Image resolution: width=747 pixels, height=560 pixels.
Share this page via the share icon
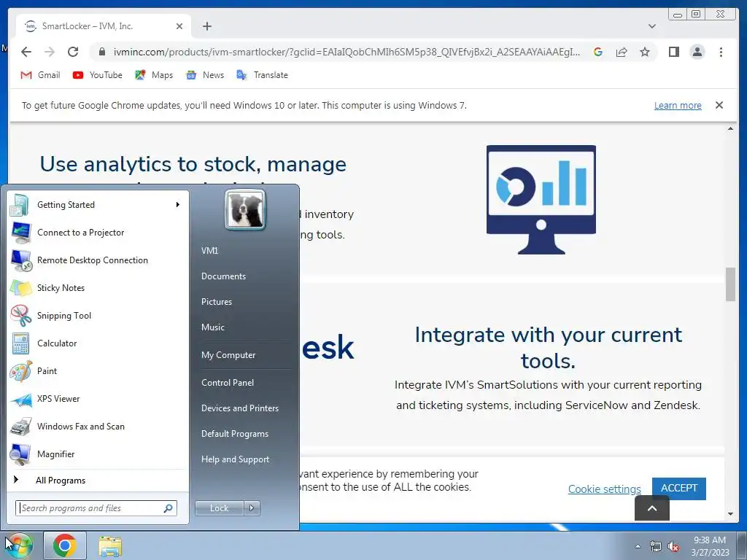coord(622,52)
